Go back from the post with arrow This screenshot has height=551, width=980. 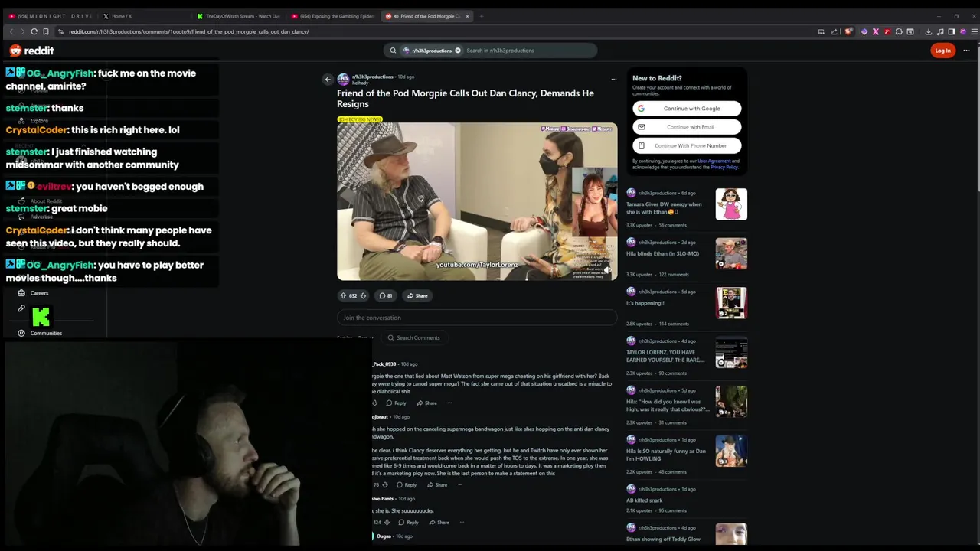(328, 79)
